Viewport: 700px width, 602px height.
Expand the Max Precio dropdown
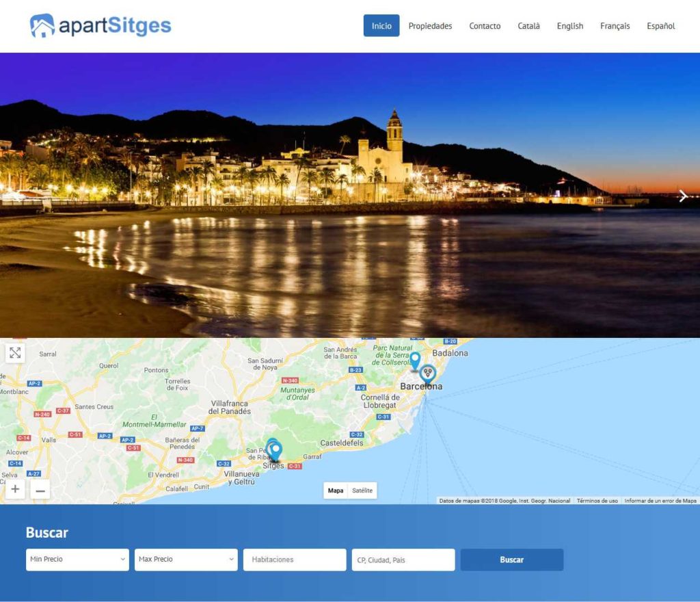[x=186, y=560]
